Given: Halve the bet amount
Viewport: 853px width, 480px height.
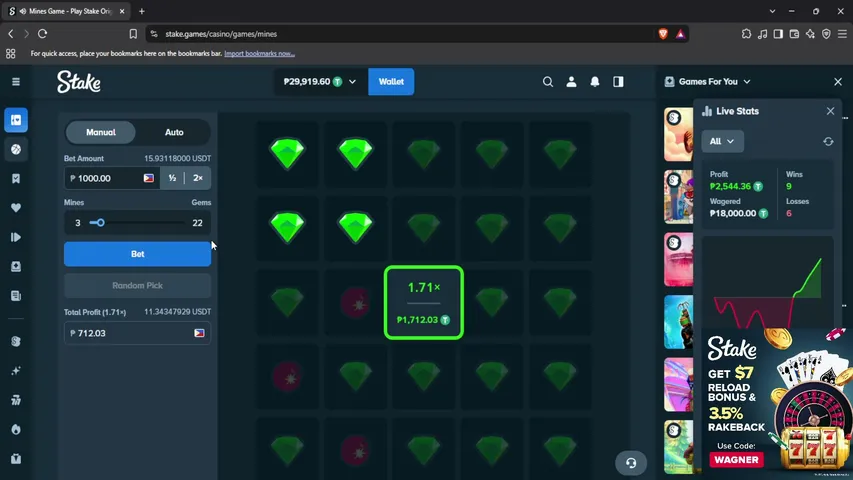Looking at the screenshot, I should 172,178.
